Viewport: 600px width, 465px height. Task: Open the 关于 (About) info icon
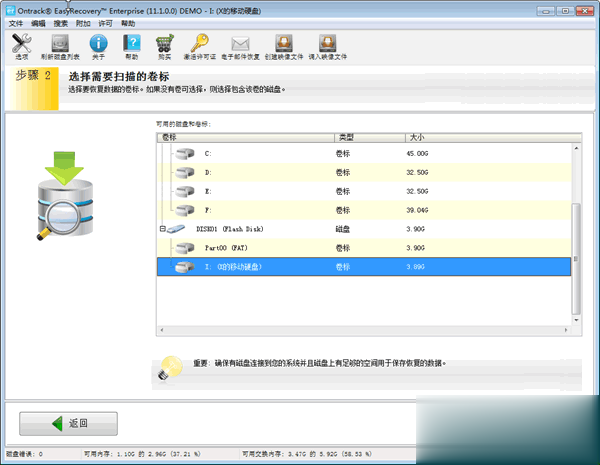98,47
